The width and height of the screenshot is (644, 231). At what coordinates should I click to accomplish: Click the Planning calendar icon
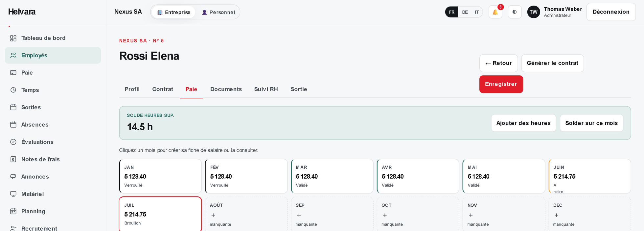[13, 211]
